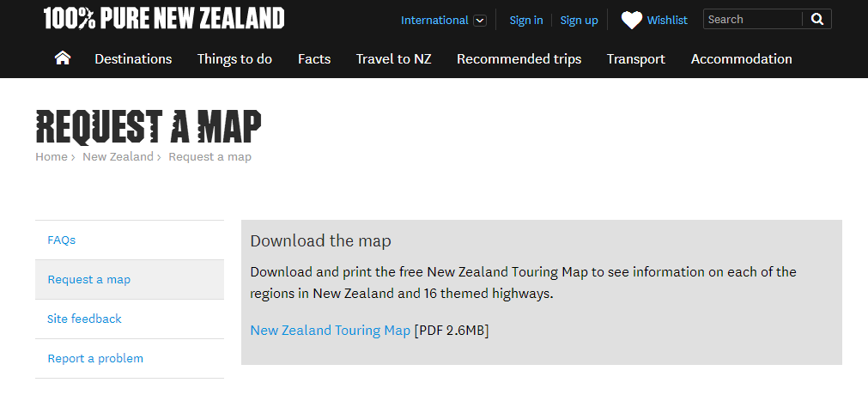868x401 pixels.
Task: Download the New Zealand Touring Map PDF
Action: (x=330, y=330)
